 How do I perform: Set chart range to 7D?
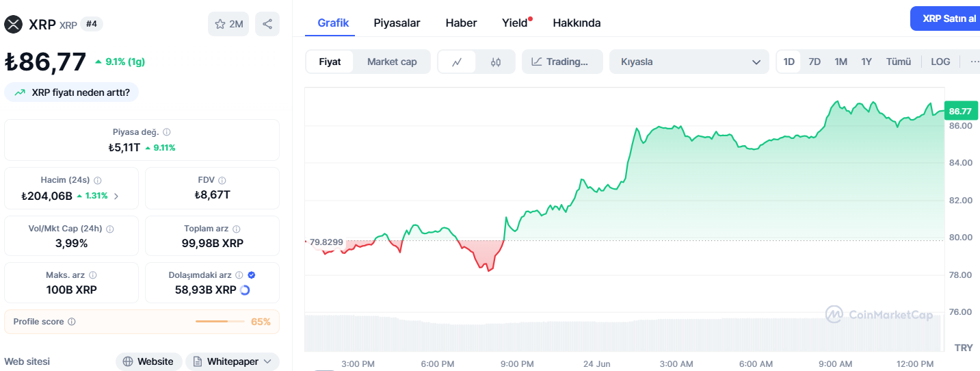pyautogui.click(x=815, y=62)
